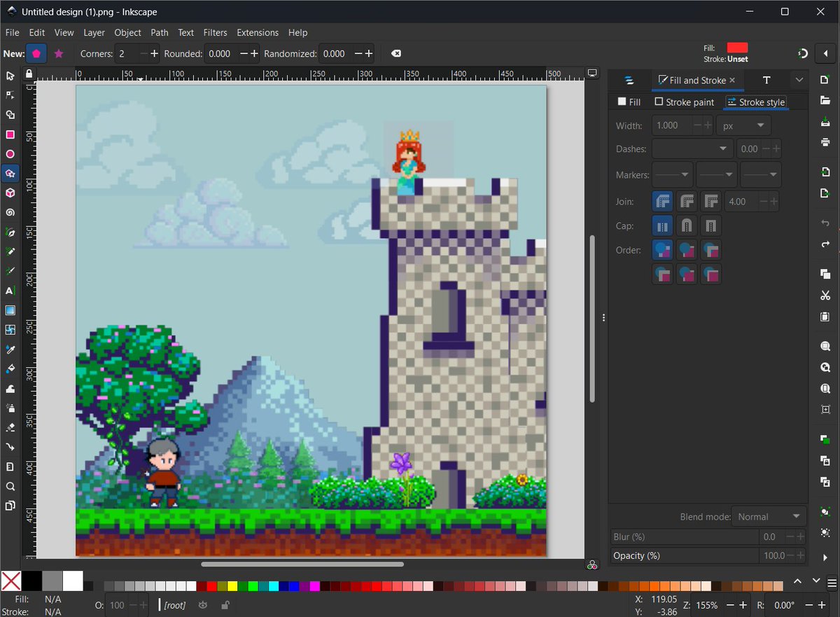The width and height of the screenshot is (840, 617).
Task: Click the scissors Cut icon on the right
Action: coord(825,296)
